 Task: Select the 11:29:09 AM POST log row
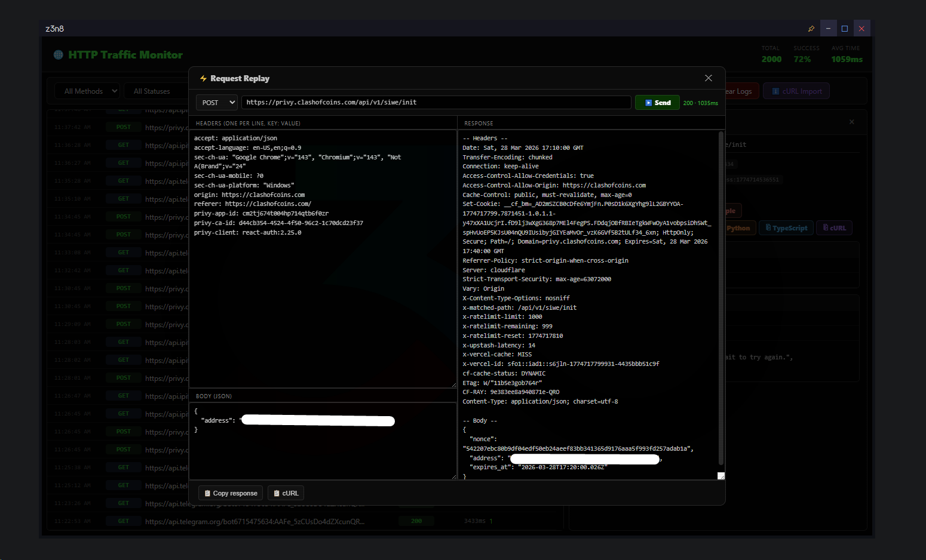coord(118,324)
